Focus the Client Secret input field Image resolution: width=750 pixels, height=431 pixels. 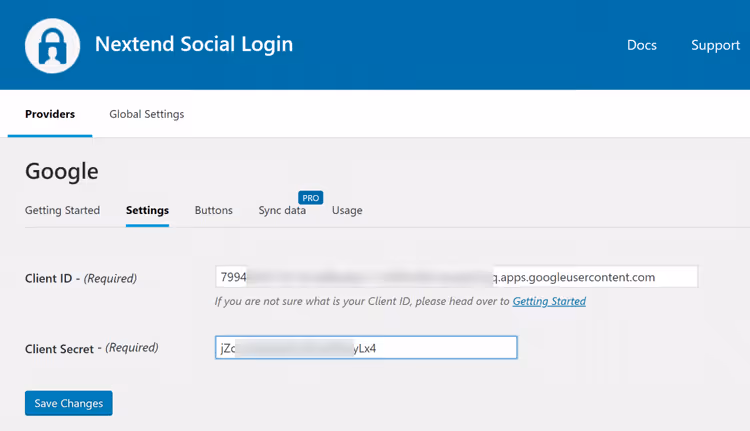366,348
